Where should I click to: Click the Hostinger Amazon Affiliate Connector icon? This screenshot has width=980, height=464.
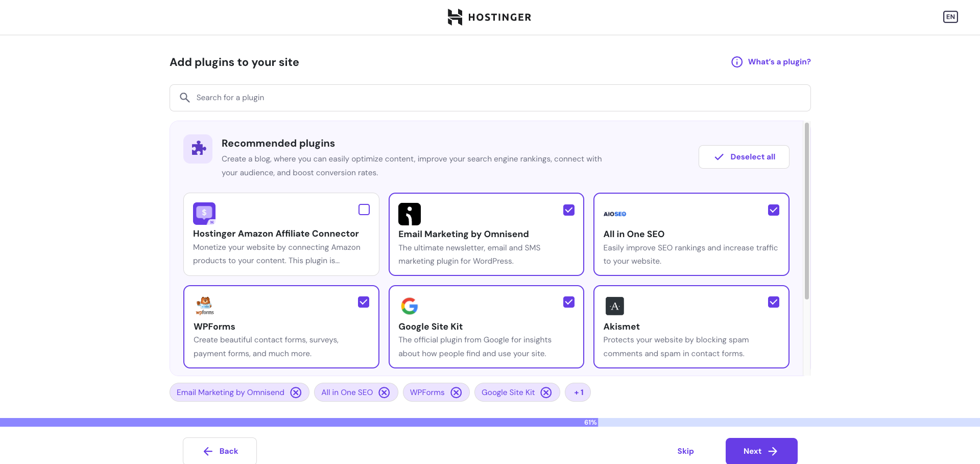click(204, 214)
